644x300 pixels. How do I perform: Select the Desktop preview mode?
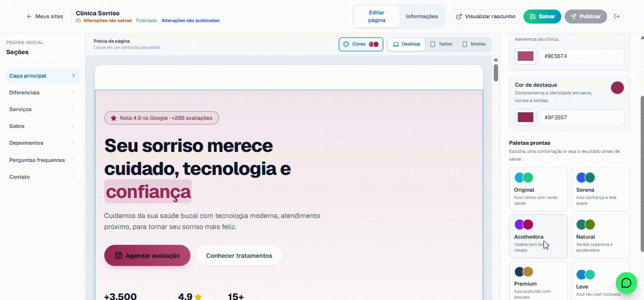coord(406,44)
